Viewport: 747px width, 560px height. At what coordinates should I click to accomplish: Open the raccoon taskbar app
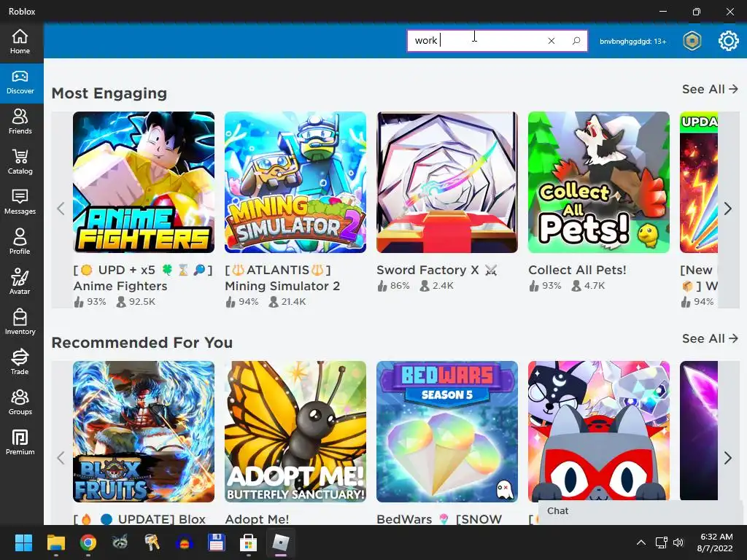click(x=120, y=542)
